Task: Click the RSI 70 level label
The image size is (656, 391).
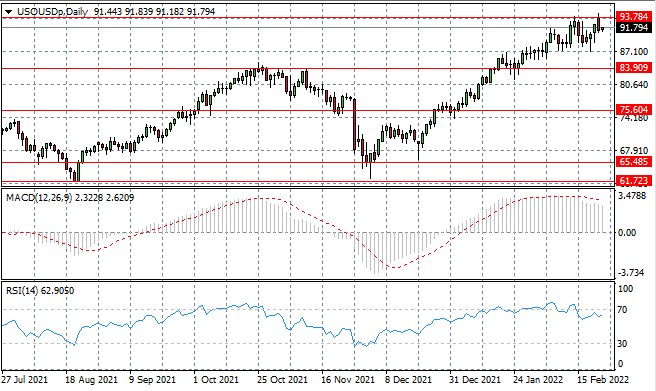Action: [x=622, y=310]
